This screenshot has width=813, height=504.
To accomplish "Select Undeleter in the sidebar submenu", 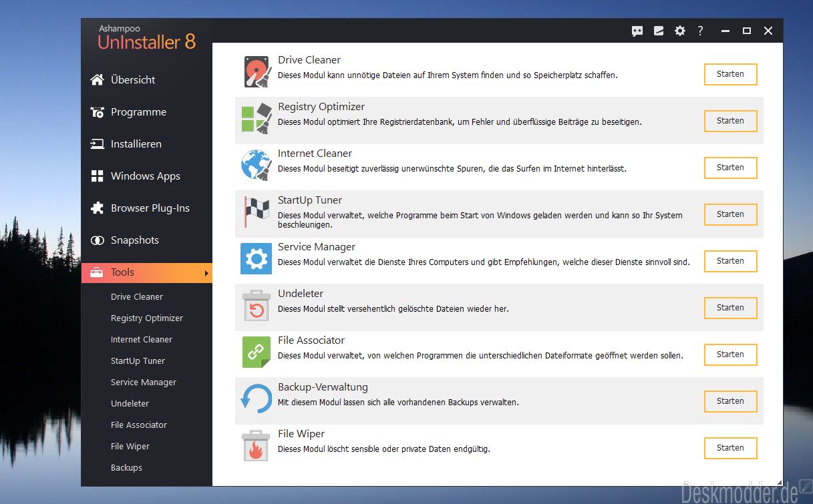I will tap(130, 404).
